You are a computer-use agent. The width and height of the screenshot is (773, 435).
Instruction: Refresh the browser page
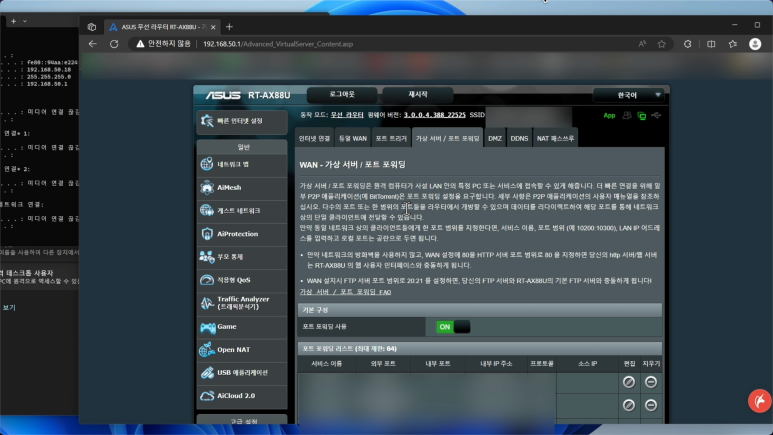[114, 44]
